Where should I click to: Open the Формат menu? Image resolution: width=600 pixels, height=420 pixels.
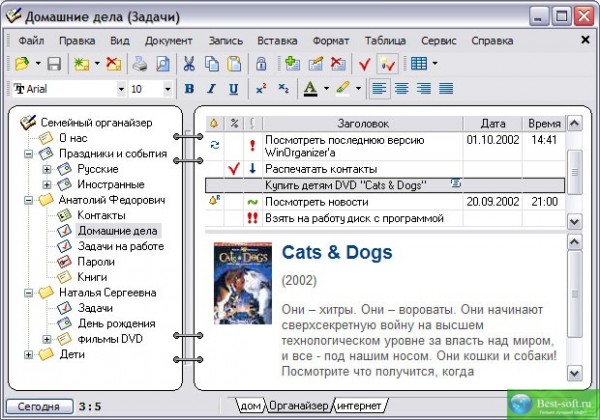[331, 41]
